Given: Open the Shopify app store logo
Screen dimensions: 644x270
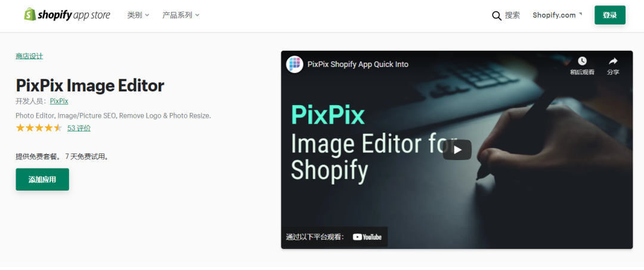Looking at the screenshot, I should pyautogui.click(x=67, y=15).
